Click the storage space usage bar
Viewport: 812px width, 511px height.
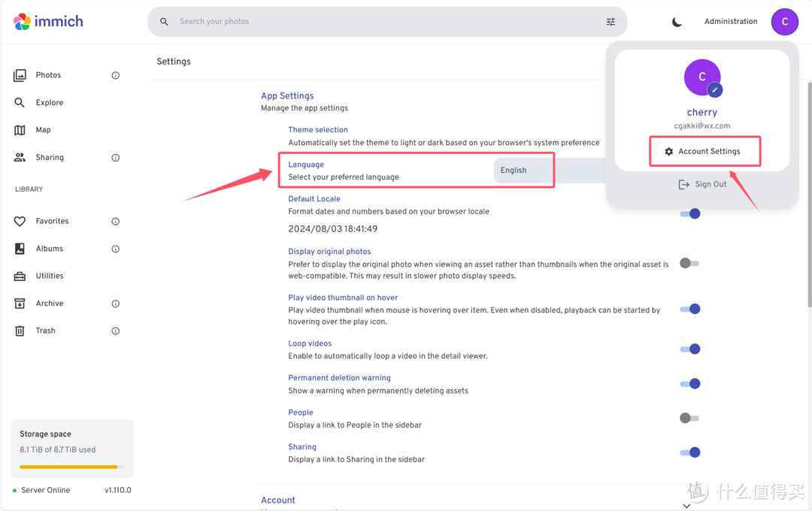[x=71, y=467]
